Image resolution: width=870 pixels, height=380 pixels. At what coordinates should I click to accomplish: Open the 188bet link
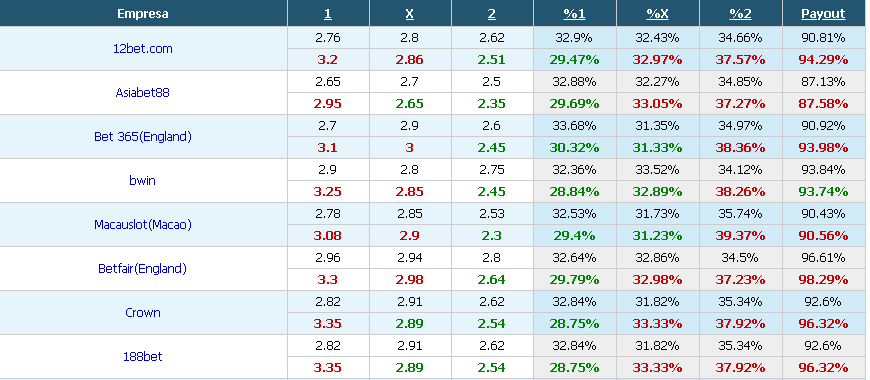pyautogui.click(x=143, y=356)
